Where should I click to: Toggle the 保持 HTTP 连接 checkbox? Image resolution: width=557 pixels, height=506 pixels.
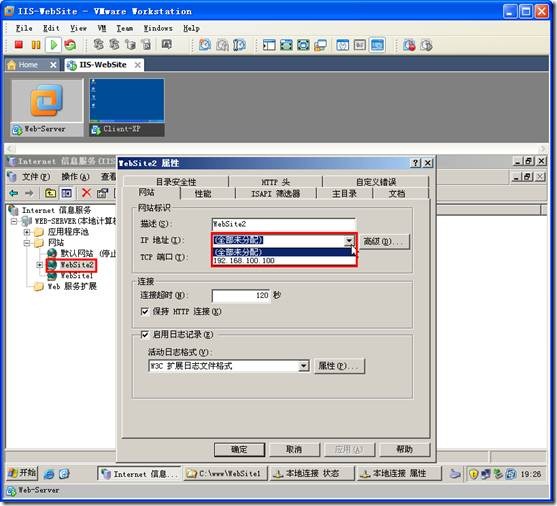(145, 311)
